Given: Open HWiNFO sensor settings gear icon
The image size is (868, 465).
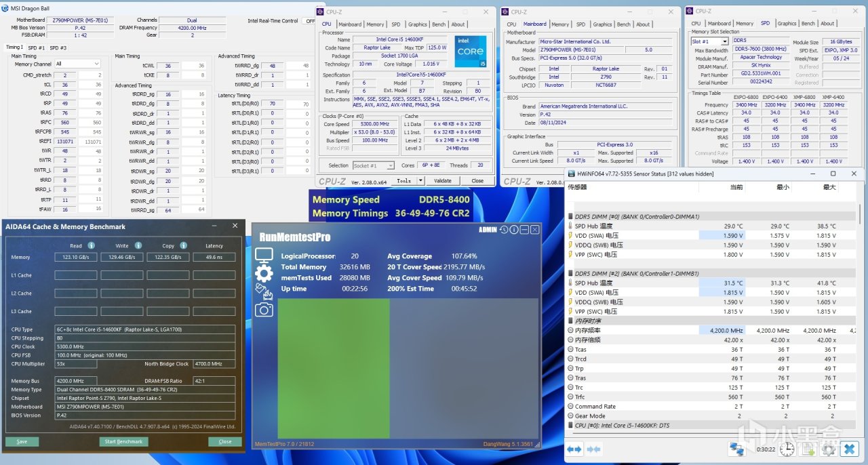Looking at the screenshot, I should [x=828, y=449].
